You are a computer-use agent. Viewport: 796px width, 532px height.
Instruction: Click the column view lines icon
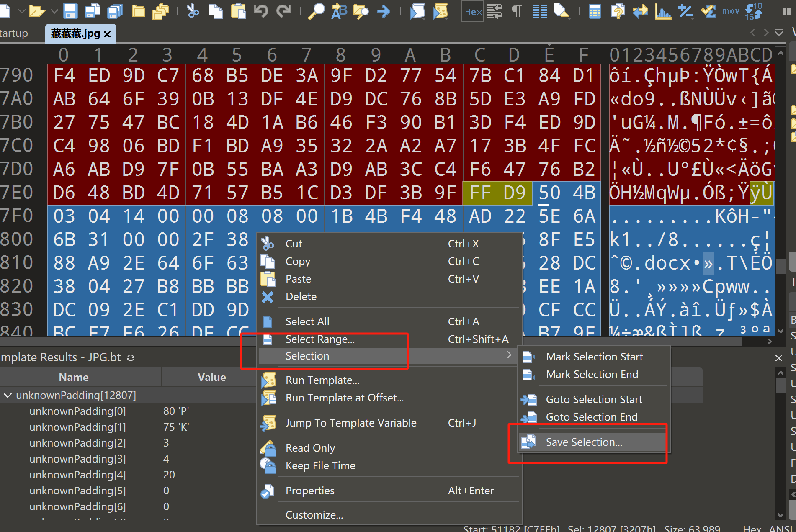[x=540, y=11]
